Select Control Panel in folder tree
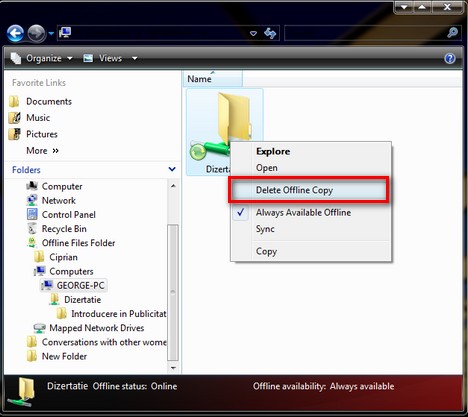The height and width of the screenshot is (417, 468). tap(69, 215)
